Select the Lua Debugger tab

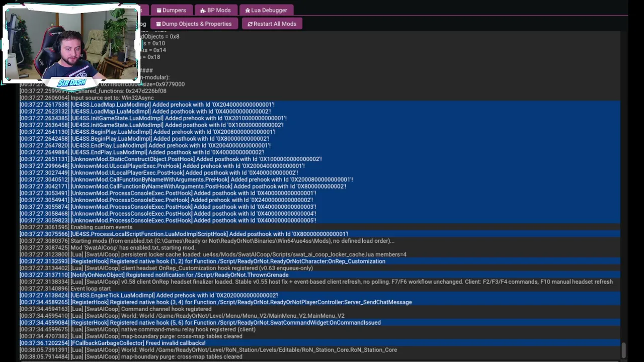coord(265,10)
